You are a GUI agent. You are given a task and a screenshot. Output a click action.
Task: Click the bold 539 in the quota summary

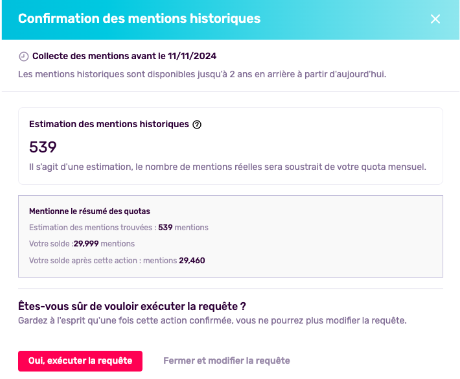point(165,227)
